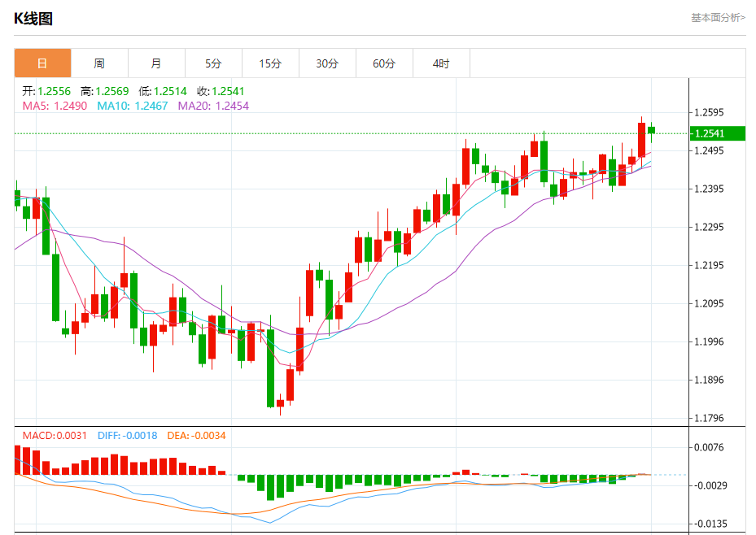This screenshot has width=756, height=535.
Task: Click the MA10: 1.2467 label
Action: (132, 106)
